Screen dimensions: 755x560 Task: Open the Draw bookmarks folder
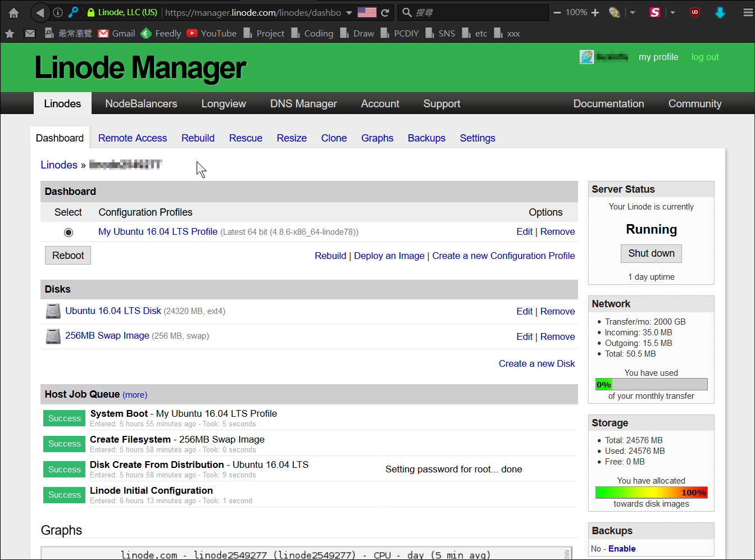point(357,34)
